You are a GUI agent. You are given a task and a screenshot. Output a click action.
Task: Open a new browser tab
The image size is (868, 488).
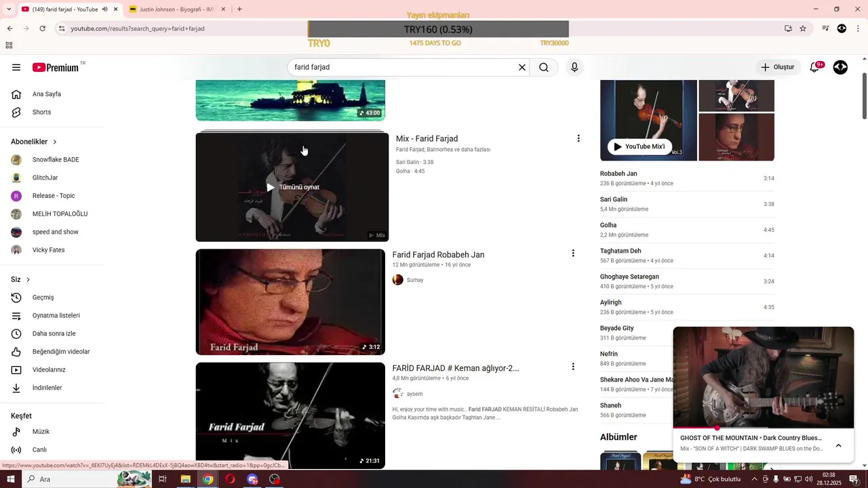pos(239,9)
